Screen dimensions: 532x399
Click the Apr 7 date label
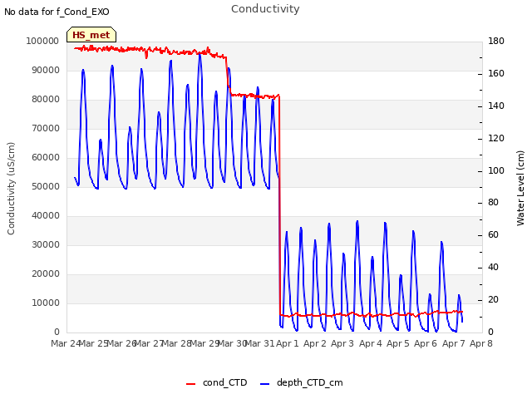pos(454,343)
